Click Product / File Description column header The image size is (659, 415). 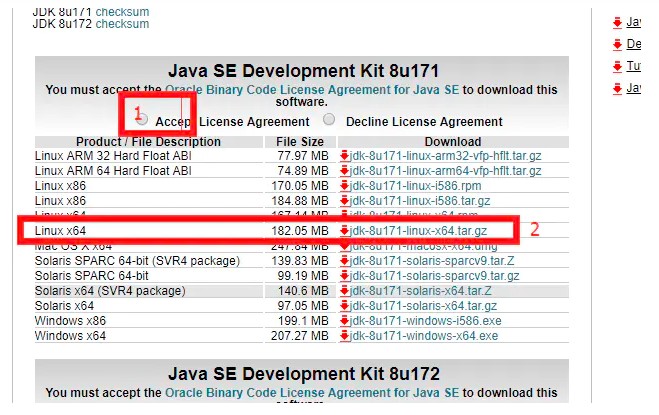(x=148, y=142)
